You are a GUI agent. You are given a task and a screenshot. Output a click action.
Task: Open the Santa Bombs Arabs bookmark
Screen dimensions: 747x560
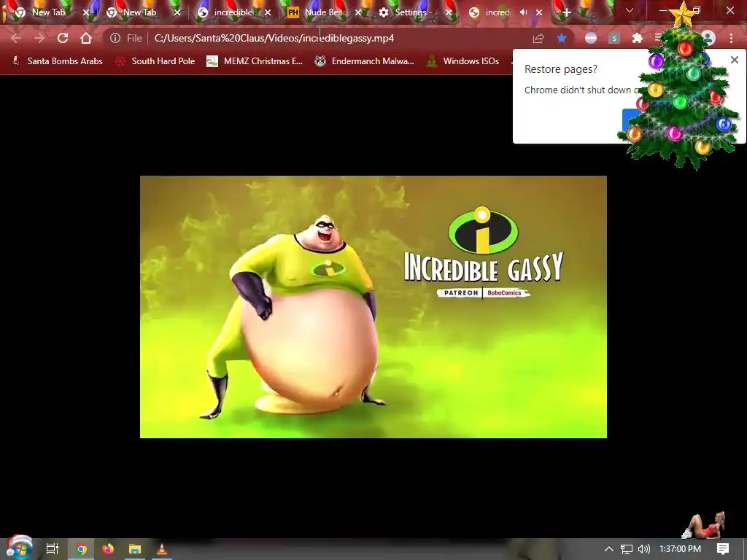[x=57, y=61]
